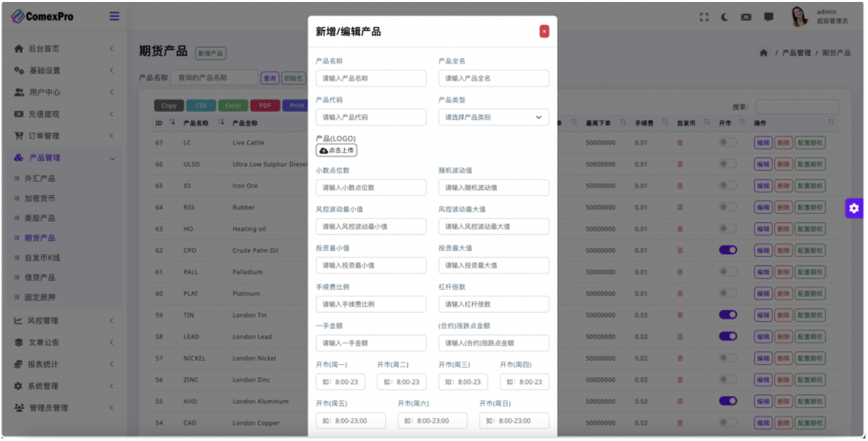Disable 开市 switch for CPO Crude Palm Oil
Viewport: 868px width, 441px height.
click(x=728, y=250)
